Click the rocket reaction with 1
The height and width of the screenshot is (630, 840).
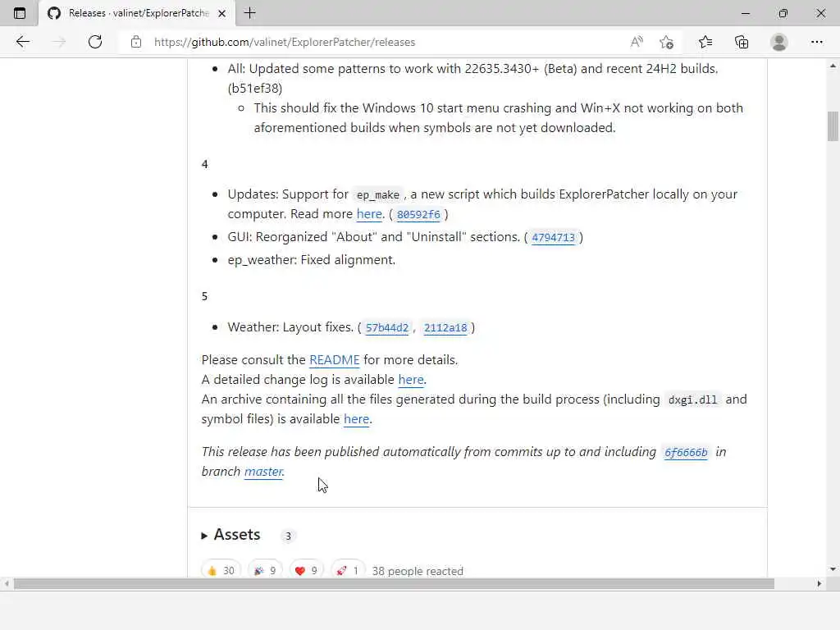click(x=348, y=571)
